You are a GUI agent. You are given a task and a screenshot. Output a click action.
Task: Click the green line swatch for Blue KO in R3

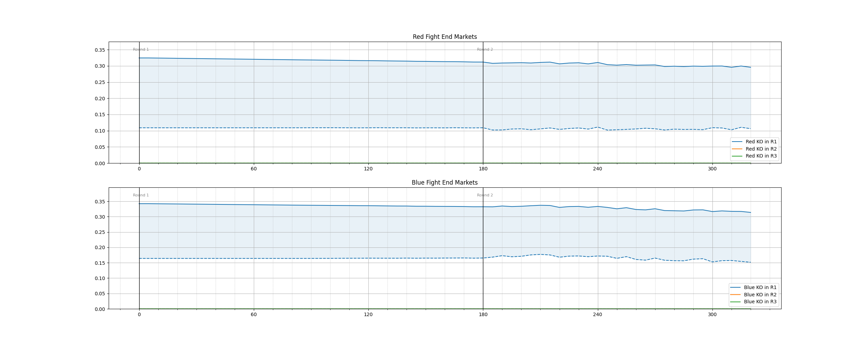735,302
